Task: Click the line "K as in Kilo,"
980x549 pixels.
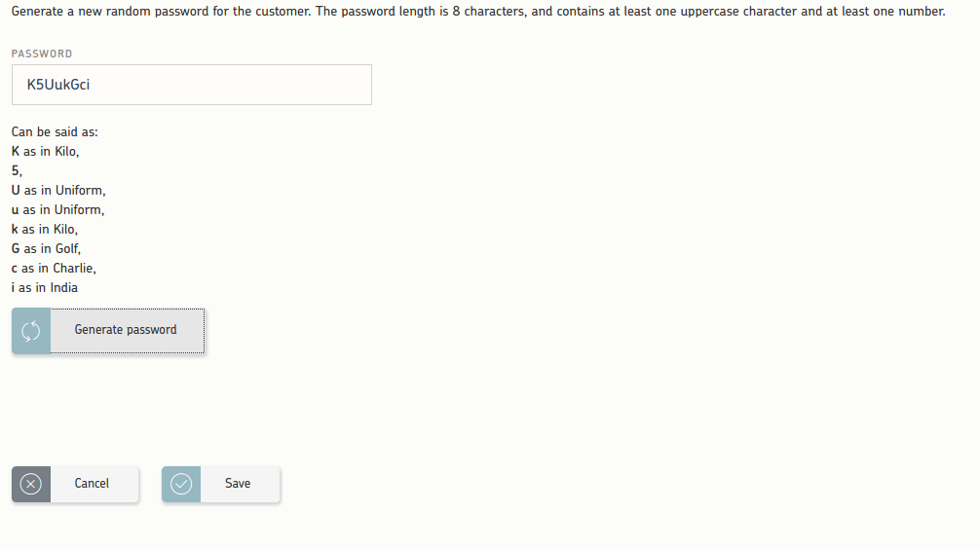Action: 45,151
